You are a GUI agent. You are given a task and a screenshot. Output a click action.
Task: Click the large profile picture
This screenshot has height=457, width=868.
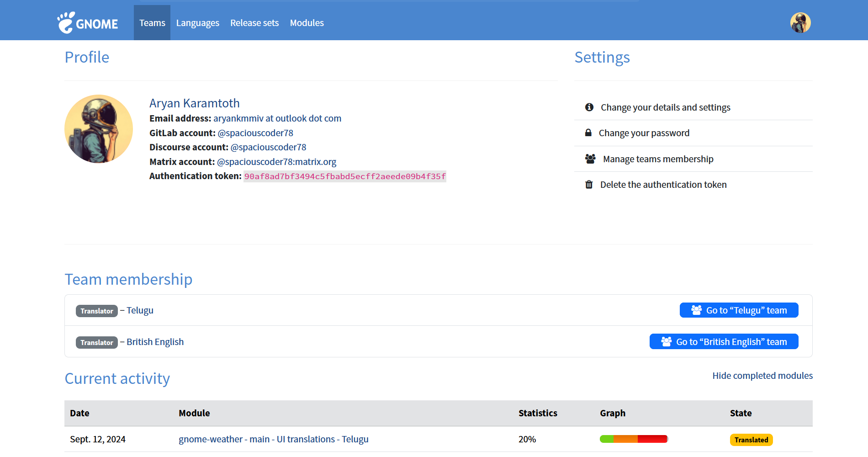(99, 129)
